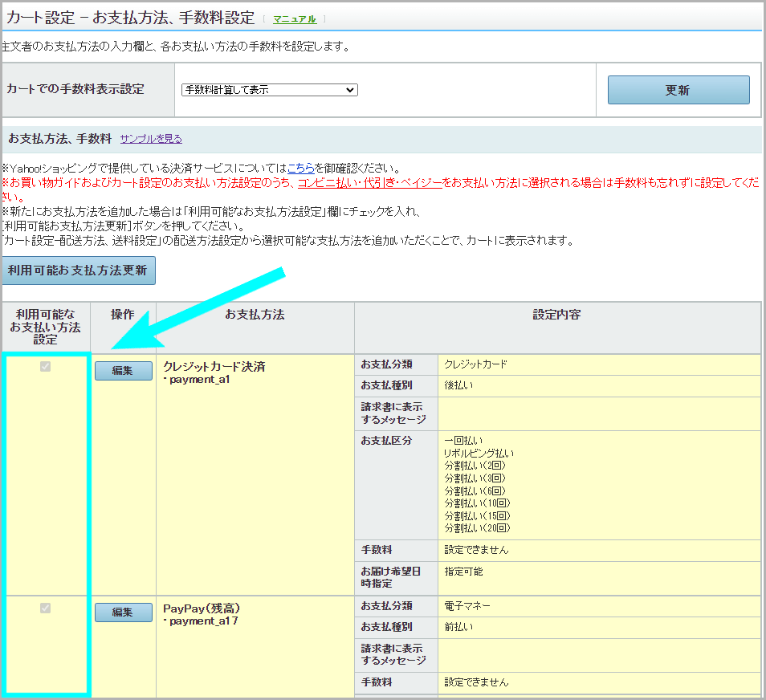This screenshot has width=766, height=700.
Task: Select the リボルビング払い entry
Action: coord(479,454)
